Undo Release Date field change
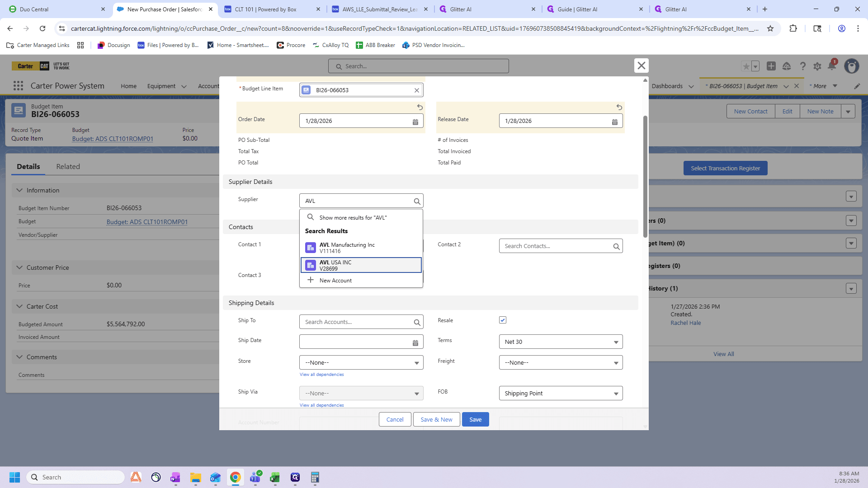The image size is (868, 488). coord(619,107)
